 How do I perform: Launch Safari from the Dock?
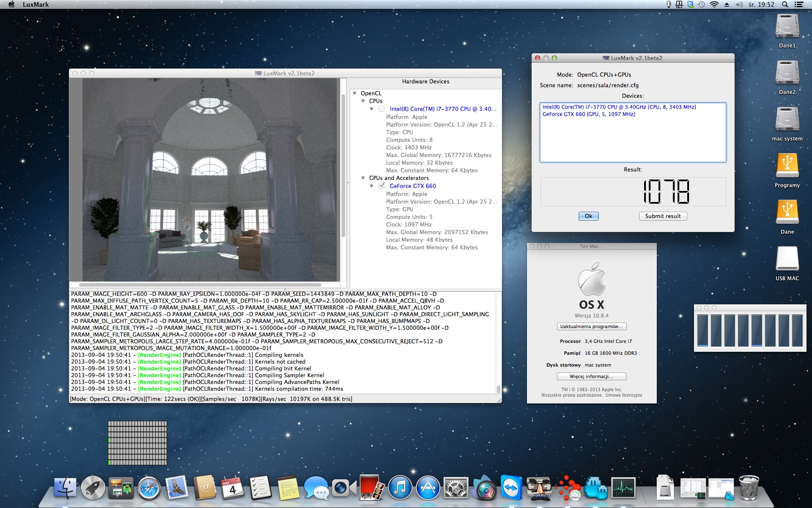click(x=149, y=488)
